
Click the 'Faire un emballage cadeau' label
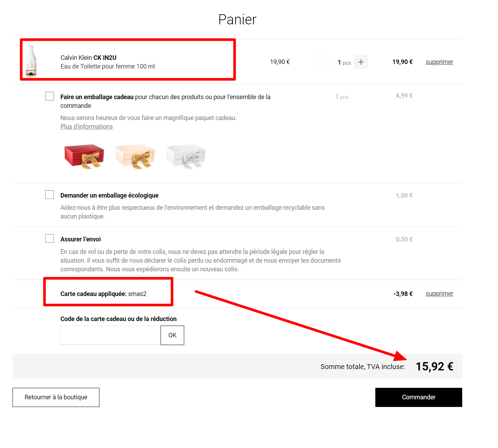click(97, 97)
